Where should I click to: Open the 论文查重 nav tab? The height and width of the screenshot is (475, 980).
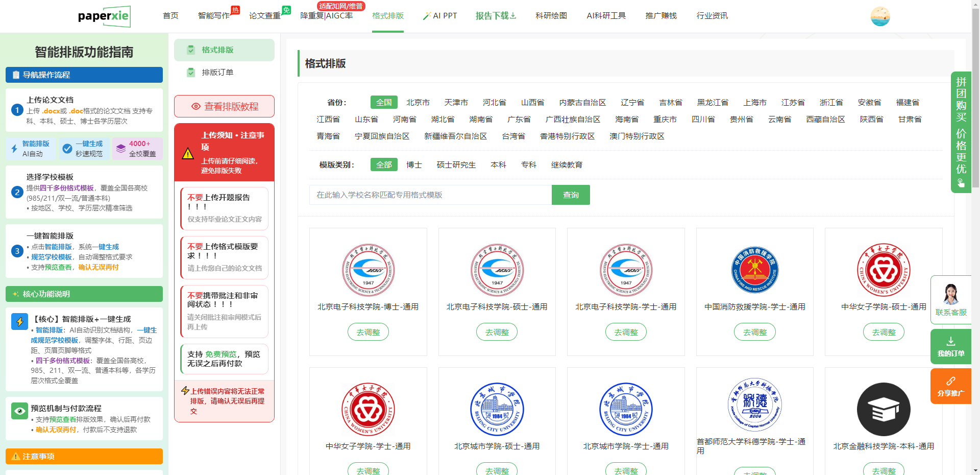(265, 16)
